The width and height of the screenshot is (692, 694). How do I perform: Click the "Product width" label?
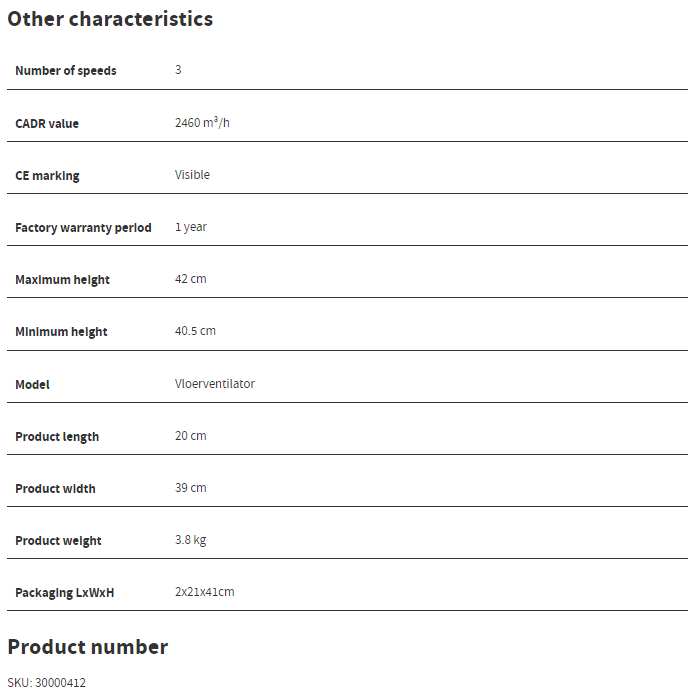click(55, 489)
